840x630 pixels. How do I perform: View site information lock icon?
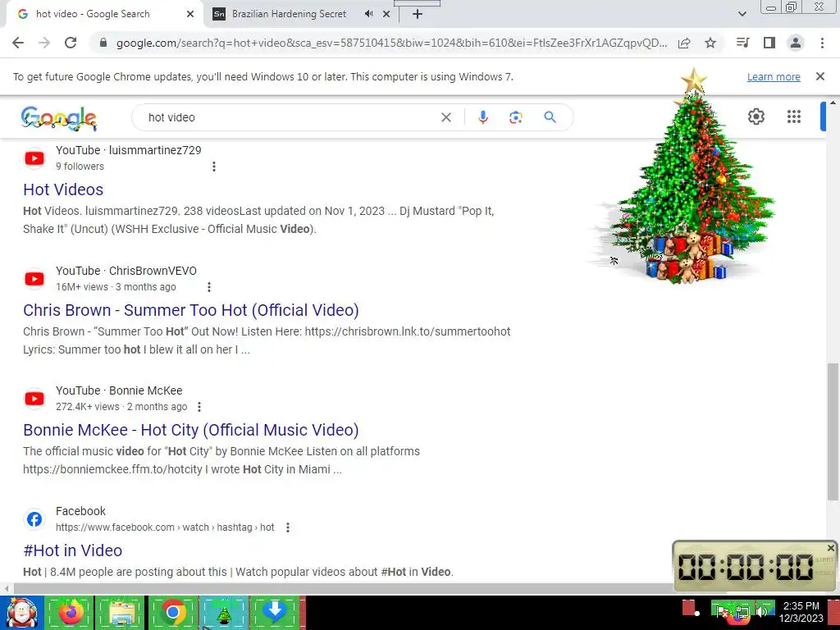[103, 43]
